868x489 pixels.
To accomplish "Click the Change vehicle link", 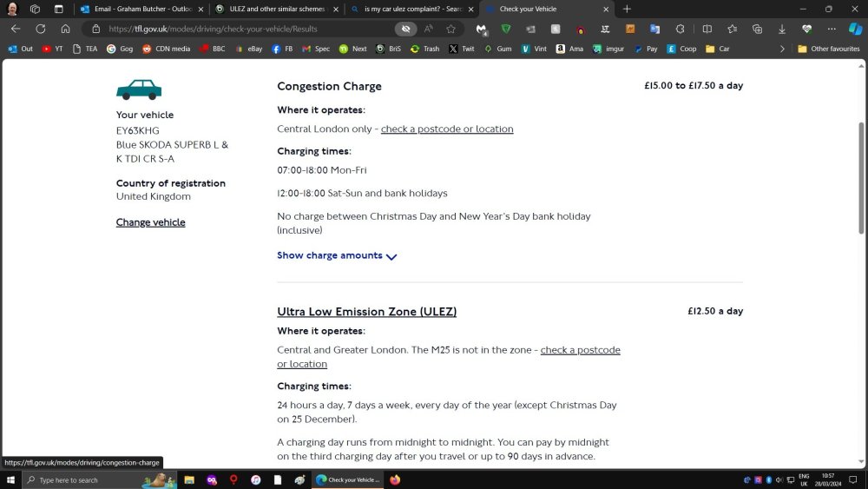I will click(x=150, y=222).
